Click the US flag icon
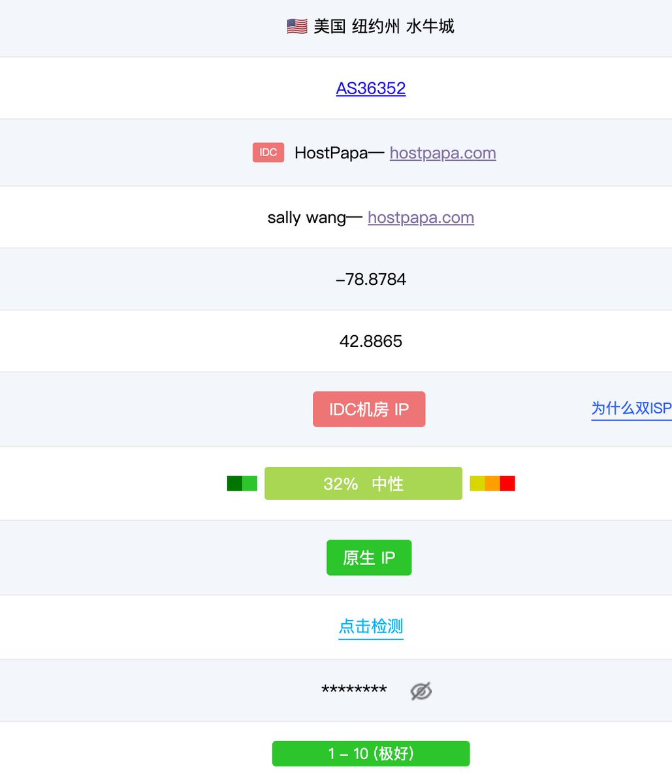Viewport: 672px width, 784px height. (297, 26)
